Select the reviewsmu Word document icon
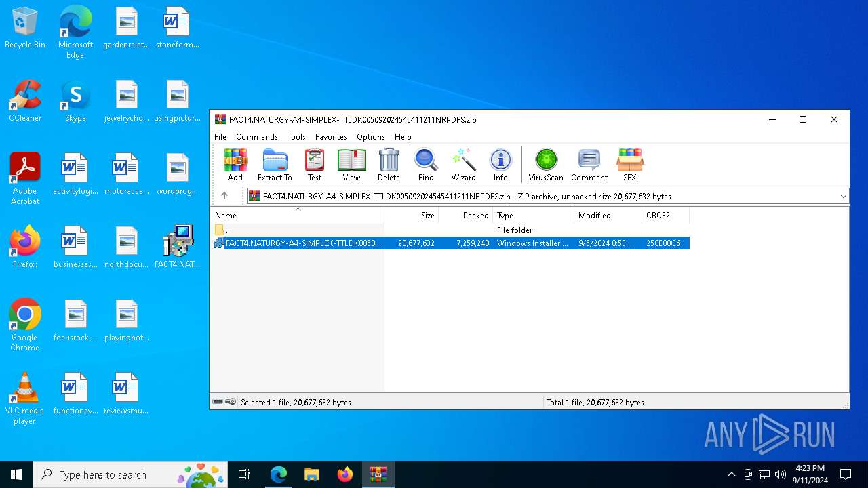This screenshot has height=488, width=868. coord(126,394)
